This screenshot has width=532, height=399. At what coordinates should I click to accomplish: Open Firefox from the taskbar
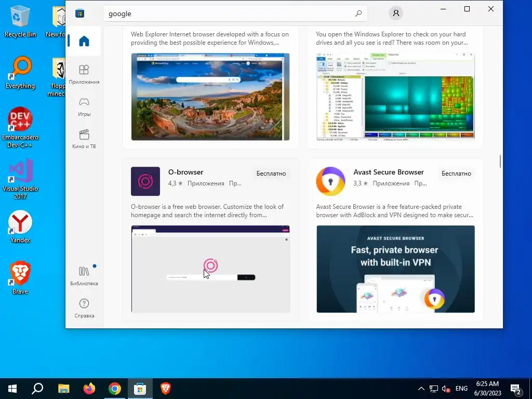point(89,389)
